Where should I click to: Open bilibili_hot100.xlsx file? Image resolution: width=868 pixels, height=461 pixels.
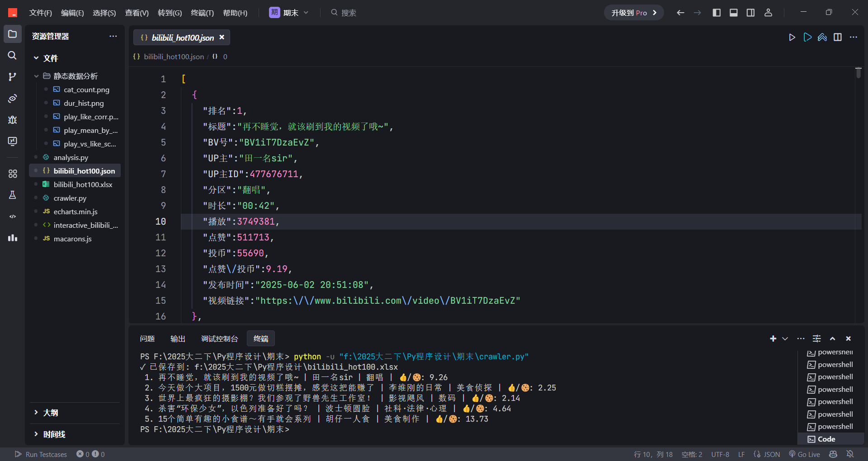(83, 184)
